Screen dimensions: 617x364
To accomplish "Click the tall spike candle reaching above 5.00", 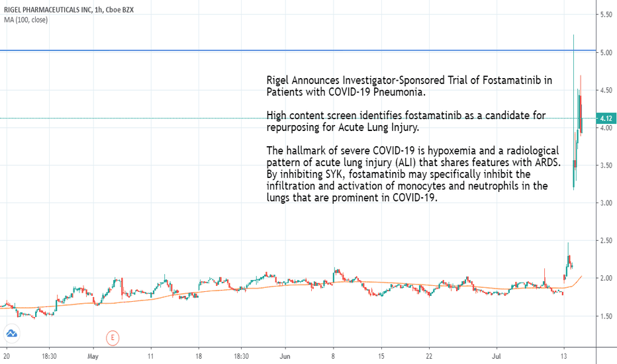I will 574,112.
